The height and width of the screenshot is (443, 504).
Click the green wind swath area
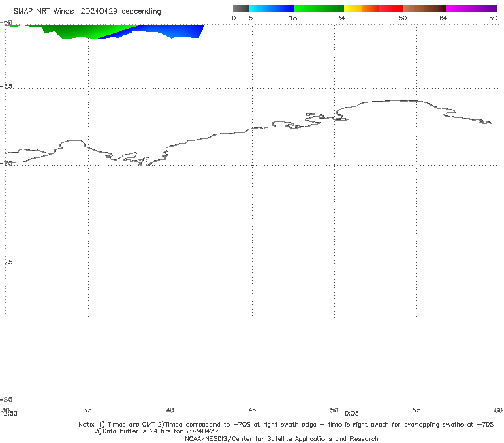pyautogui.click(x=80, y=31)
